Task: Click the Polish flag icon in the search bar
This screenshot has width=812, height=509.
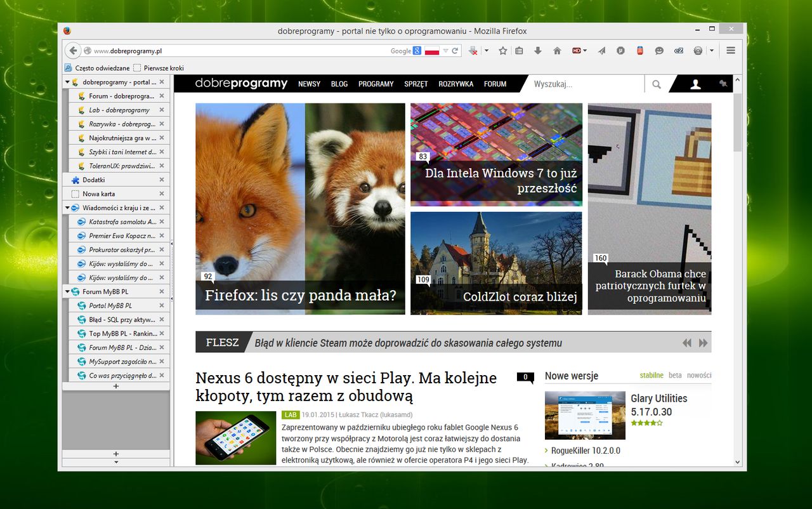Action: (432, 50)
